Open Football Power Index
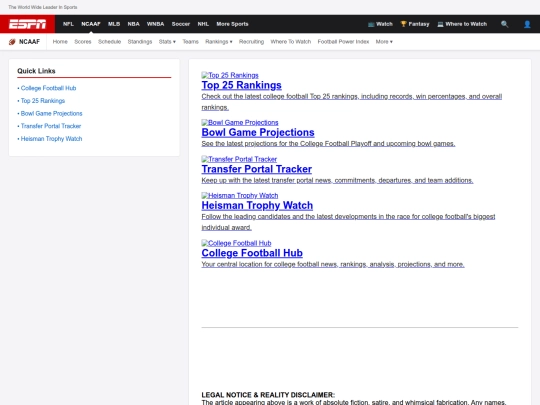 point(343,42)
